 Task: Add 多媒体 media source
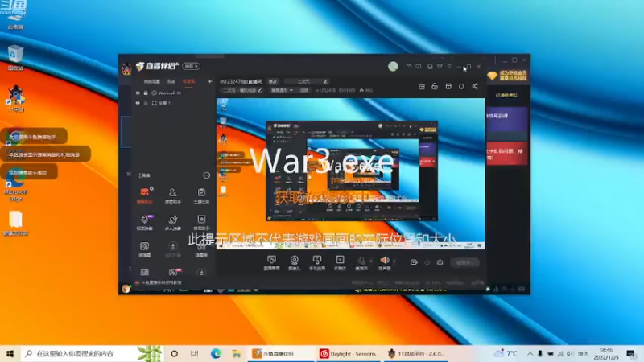[x=340, y=263]
